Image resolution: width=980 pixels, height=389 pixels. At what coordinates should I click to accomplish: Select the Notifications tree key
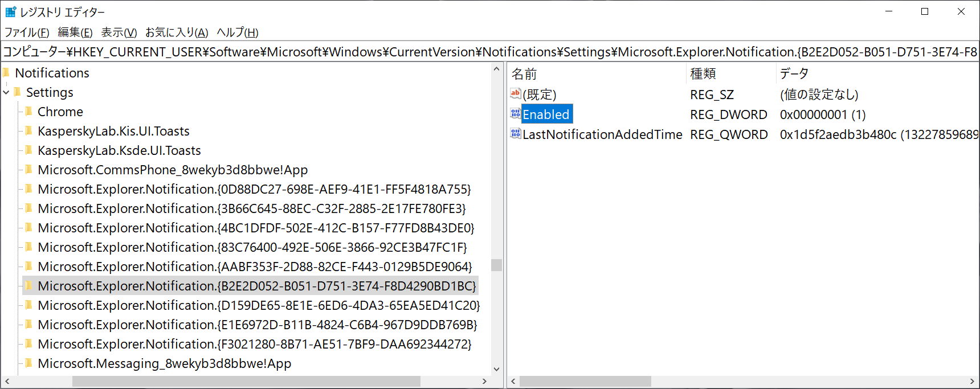[52, 73]
